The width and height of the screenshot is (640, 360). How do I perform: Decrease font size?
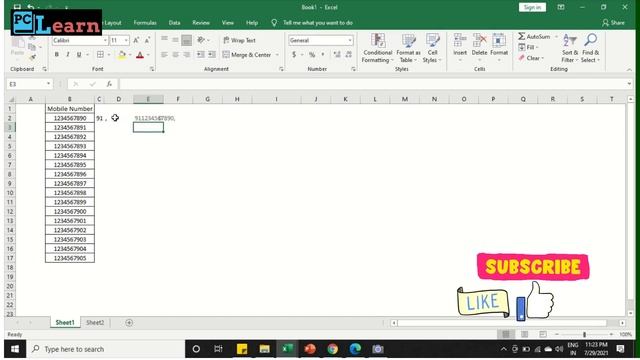pos(147,40)
